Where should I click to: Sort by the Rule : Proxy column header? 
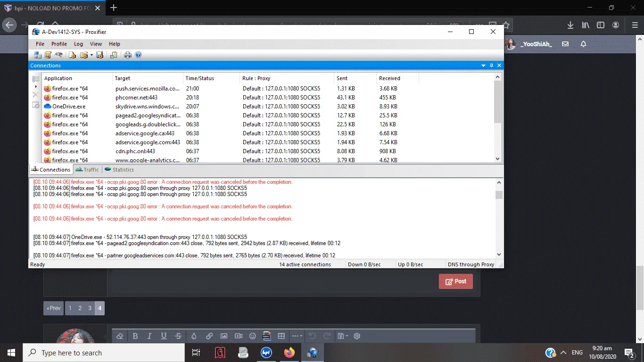click(x=287, y=78)
